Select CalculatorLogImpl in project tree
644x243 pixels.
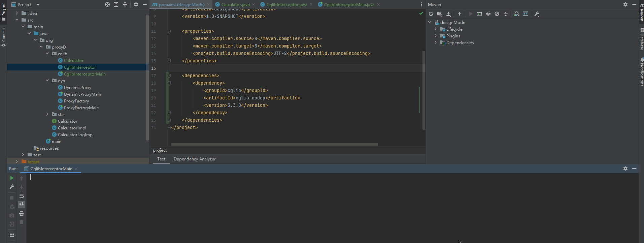click(x=75, y=134)
